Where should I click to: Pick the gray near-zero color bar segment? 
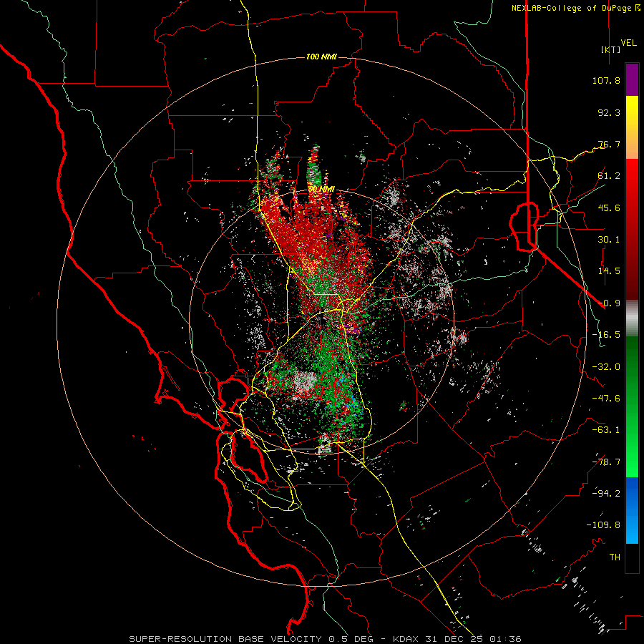[x=632, y=318]
